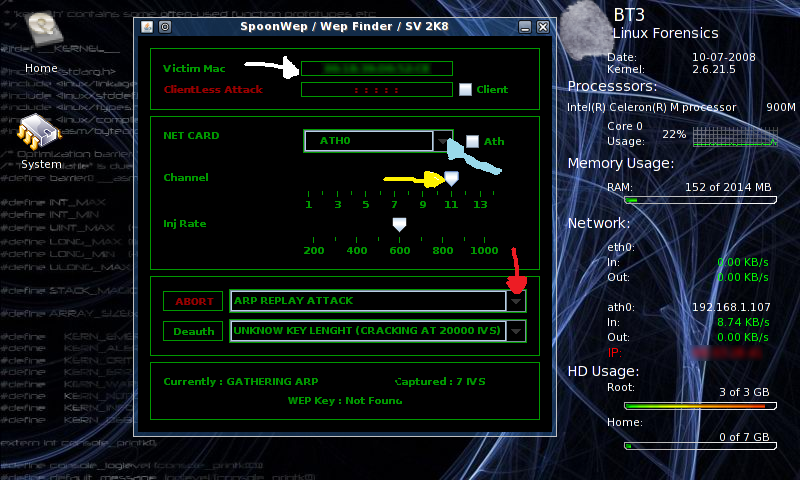Click the Victim Mac input field

[376, 69]
